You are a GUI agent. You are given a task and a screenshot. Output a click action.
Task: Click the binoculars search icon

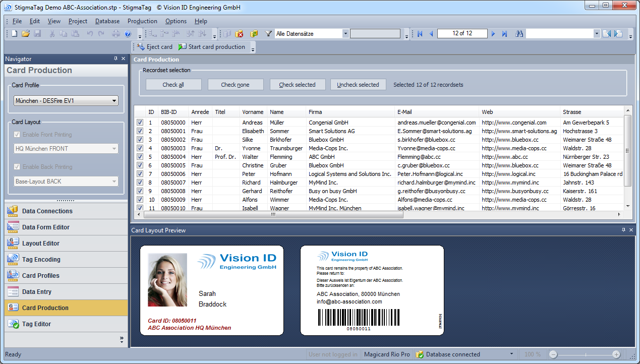coord(519,34)
